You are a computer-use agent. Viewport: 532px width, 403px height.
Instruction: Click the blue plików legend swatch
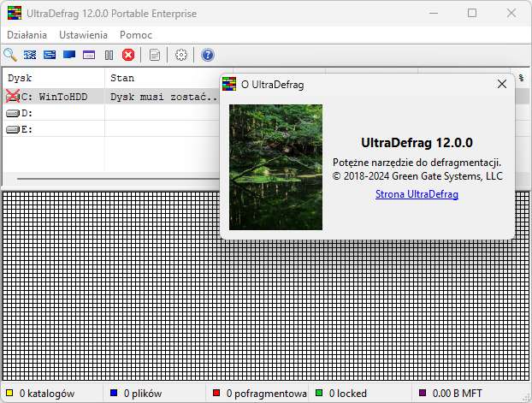tap(114, 393)
